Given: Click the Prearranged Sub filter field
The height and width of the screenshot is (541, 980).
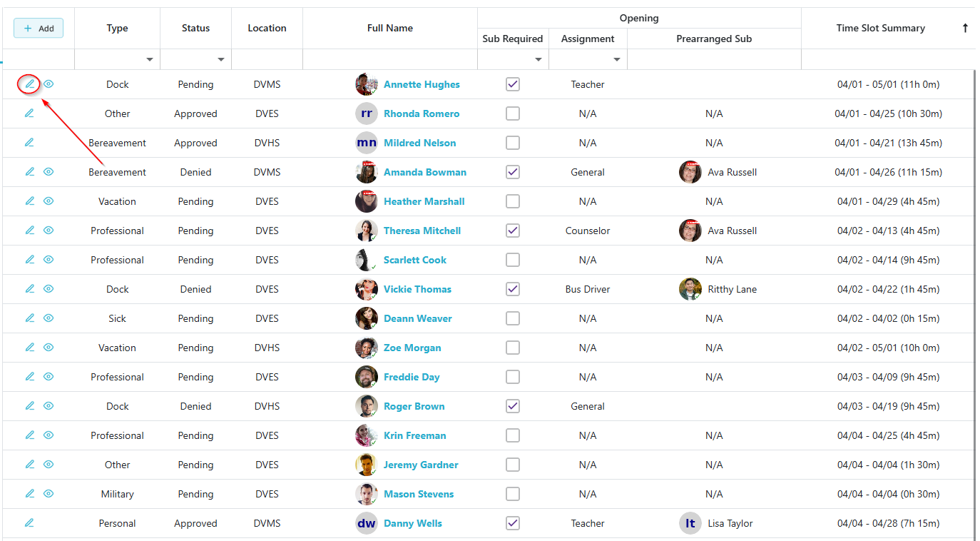Looking at the screenshot, I should click(714, 59).
